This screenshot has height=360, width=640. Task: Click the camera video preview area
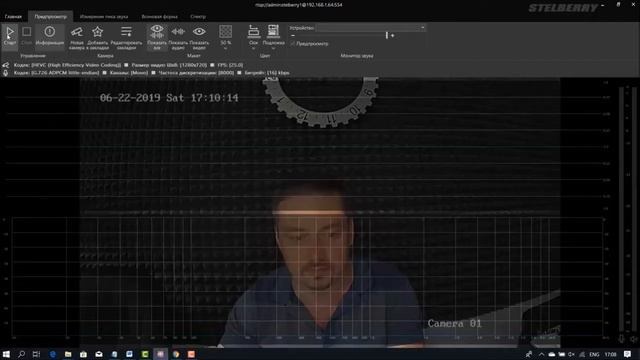click(320, 212)
